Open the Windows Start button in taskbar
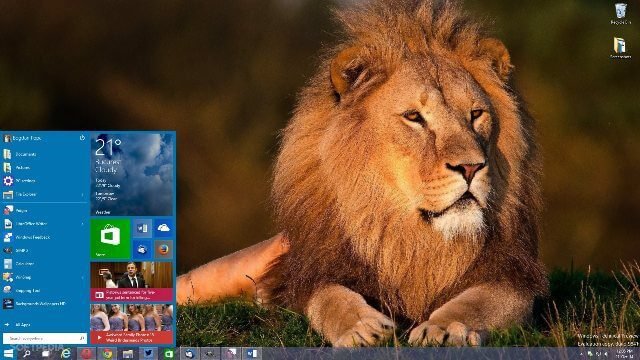This screenshot has width=640, height=360. click(8, 353)
